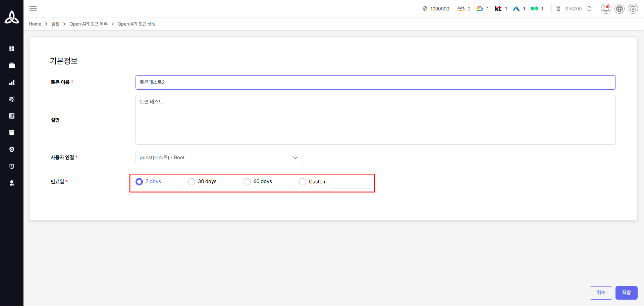Open the dashboard icon in the sidebar
This screenshot has width=644, height=306.
[x=12, y=49]
